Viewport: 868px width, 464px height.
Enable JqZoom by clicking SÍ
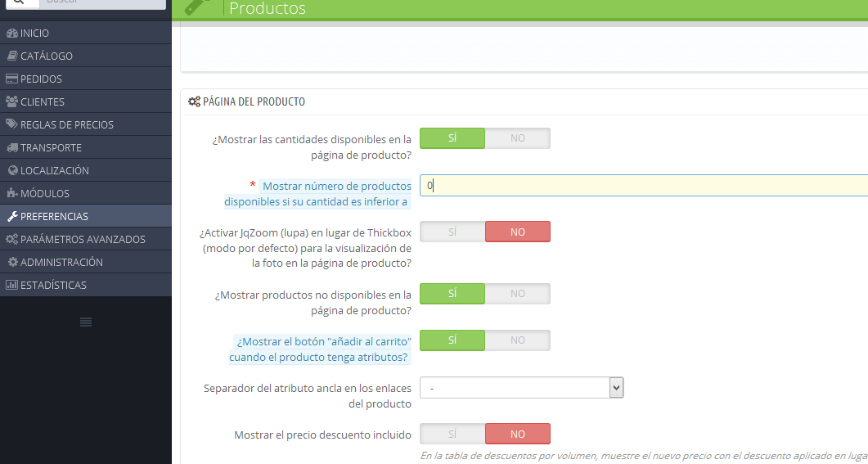[x=452, y=232]
